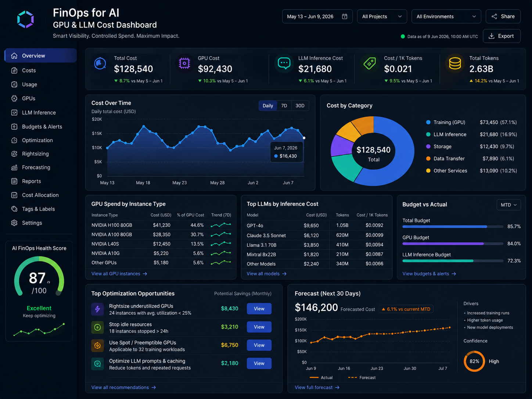Click the LLM Inference Cost chat icon
Screen dimensions: 532x399
284,64
